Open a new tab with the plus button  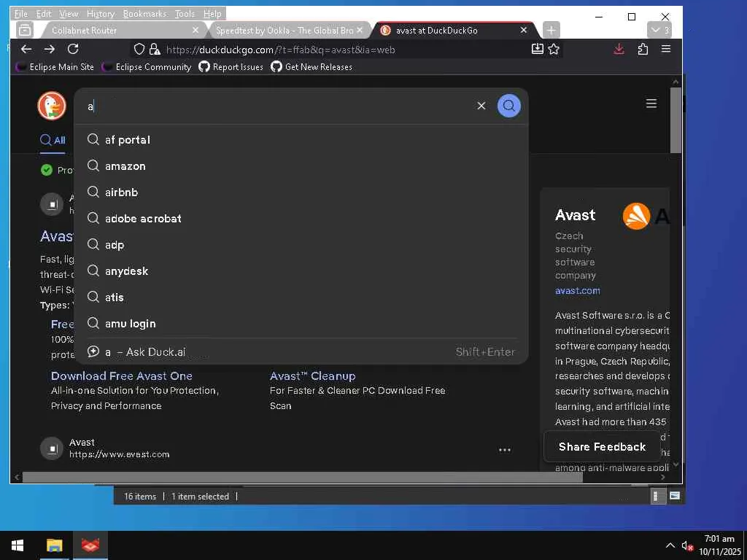[551, 30]
